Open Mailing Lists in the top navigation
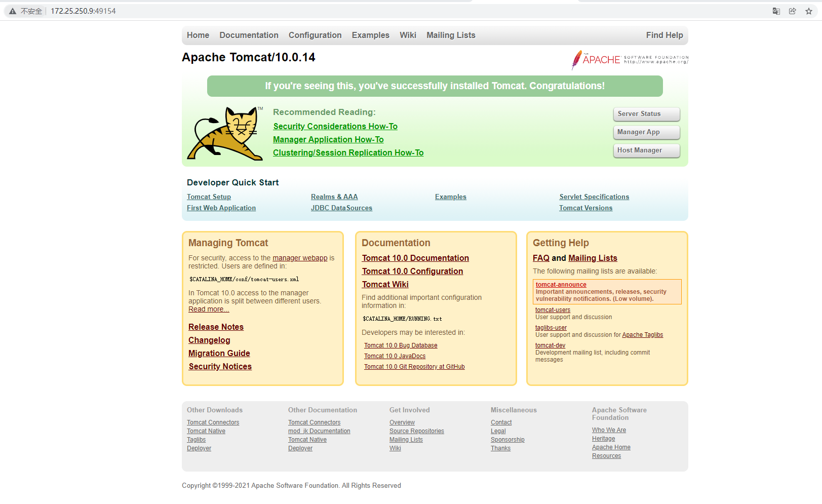The width and height of the screenshot is (822, 504). coord(451,35)
